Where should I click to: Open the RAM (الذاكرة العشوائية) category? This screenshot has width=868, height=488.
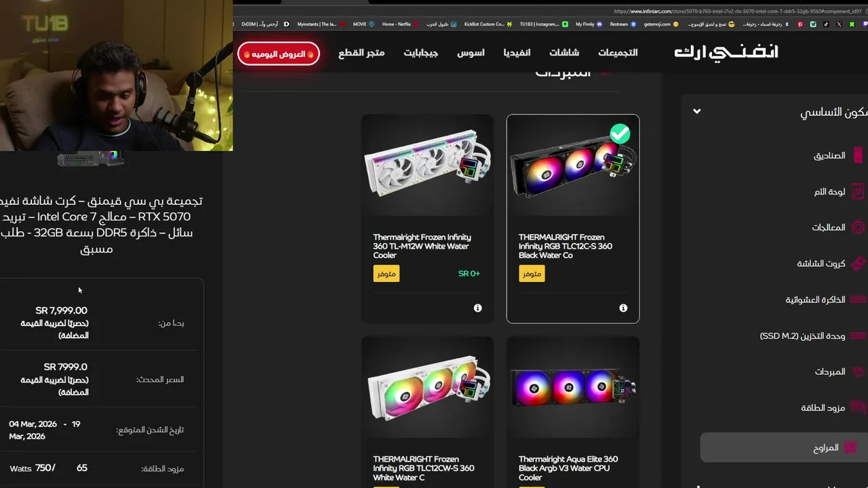pos(816,299)
